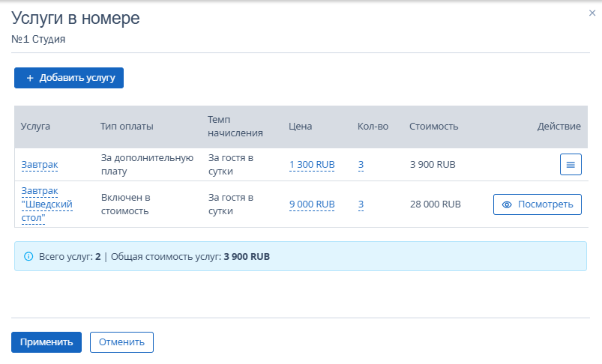The image size is (602, 364).
Task: Open the Завтрак service link
Action: click(39, 165)
